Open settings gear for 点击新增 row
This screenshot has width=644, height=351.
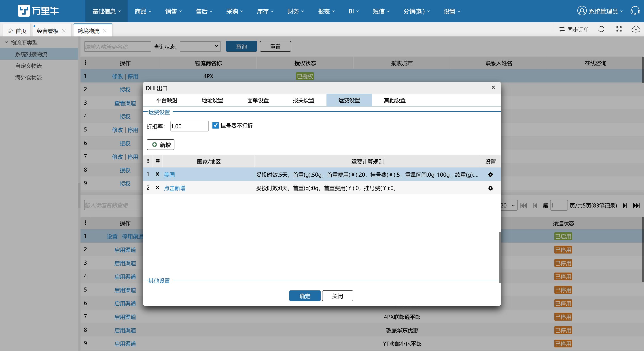click(x=491, y=188)
